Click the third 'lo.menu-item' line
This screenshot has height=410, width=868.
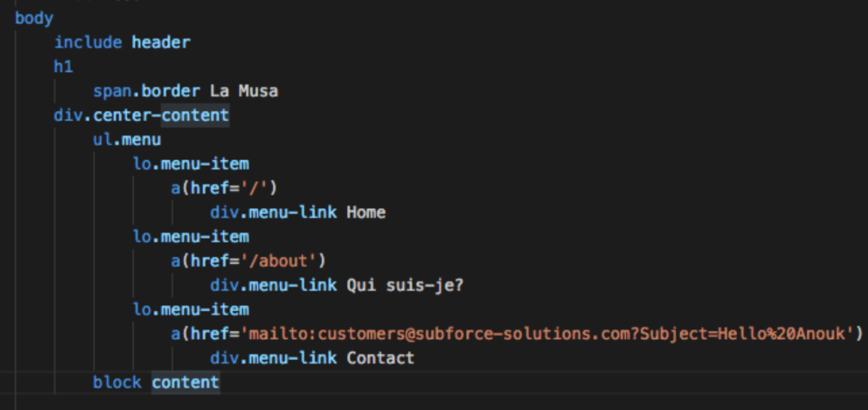[191, 310]
